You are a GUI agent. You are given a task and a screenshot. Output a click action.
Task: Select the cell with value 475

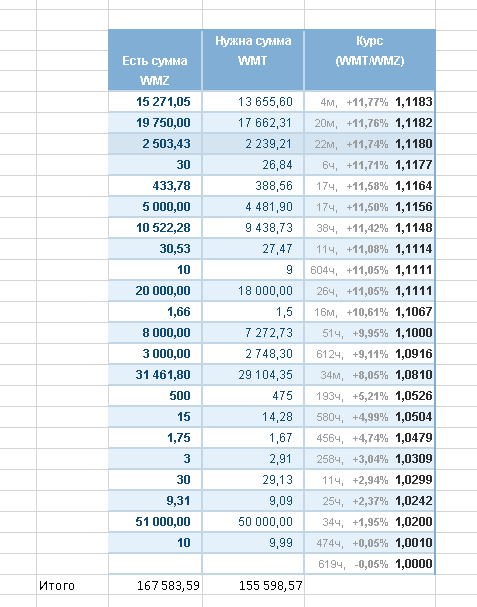point(253,395)
